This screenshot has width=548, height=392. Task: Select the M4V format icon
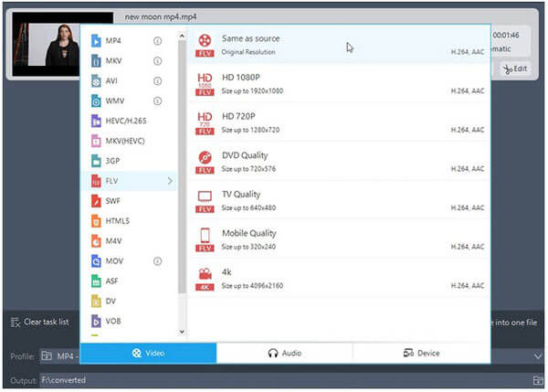(96, 241)
